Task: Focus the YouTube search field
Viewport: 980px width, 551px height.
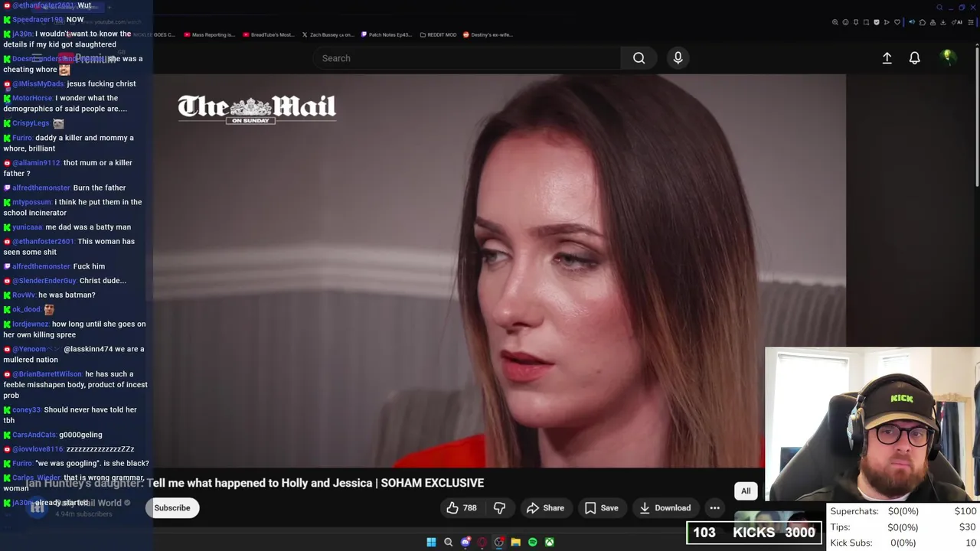Action: (467, 58)
